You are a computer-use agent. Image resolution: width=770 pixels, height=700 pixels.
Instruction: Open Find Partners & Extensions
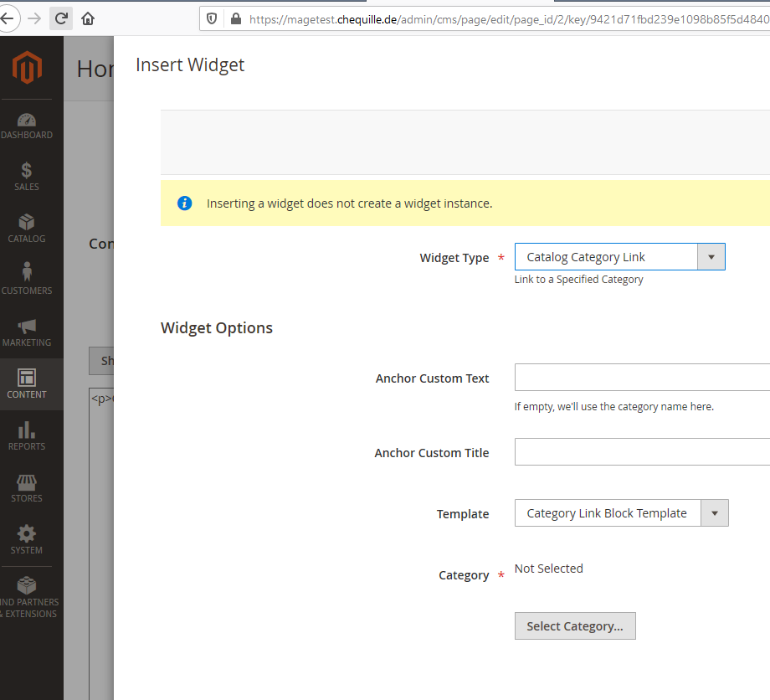click(x=26, y=596)
